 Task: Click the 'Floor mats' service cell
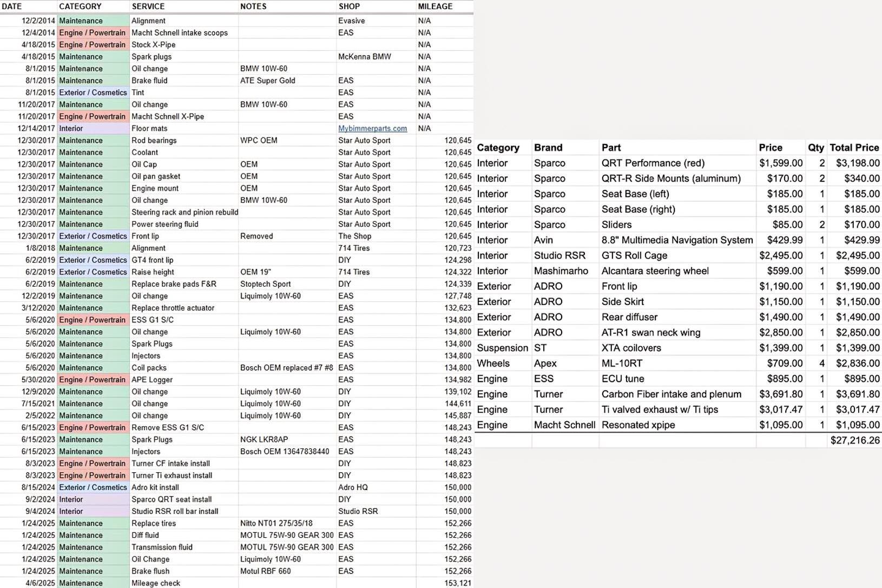pyautogui.click(x=184, y=129)
